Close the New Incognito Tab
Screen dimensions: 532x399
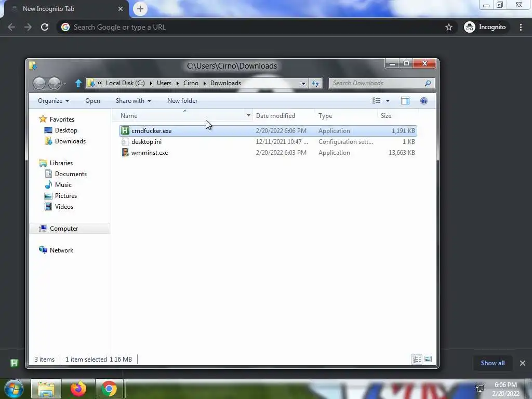click(121, 9)
